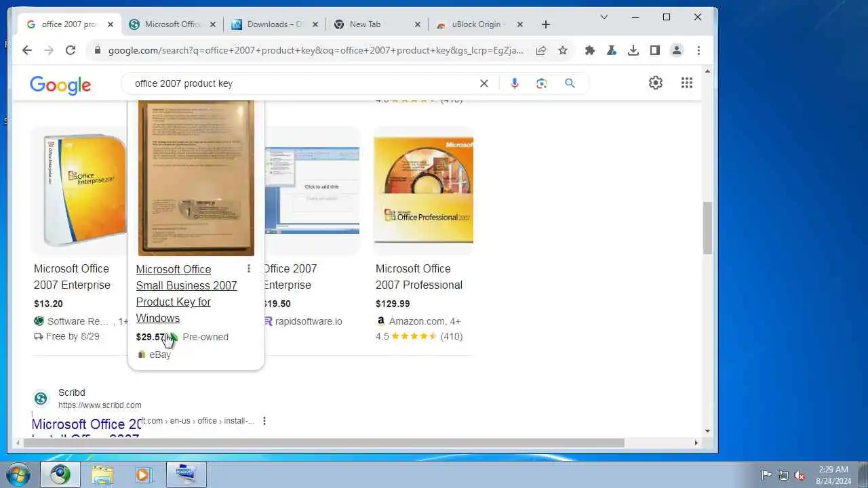
Task: Click the Chrome icon in the taskbar
Action: coord(60,474)
